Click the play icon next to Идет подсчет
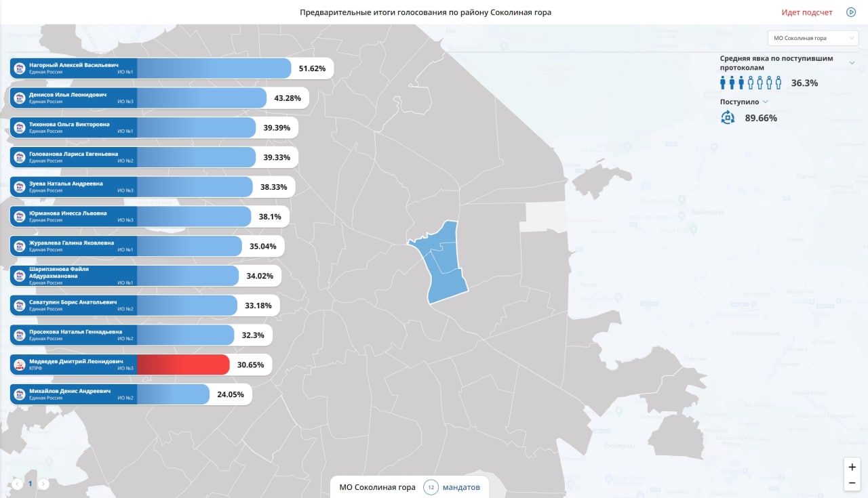The height and width of the screenshot is (498, 868). [x=850, y=12]
